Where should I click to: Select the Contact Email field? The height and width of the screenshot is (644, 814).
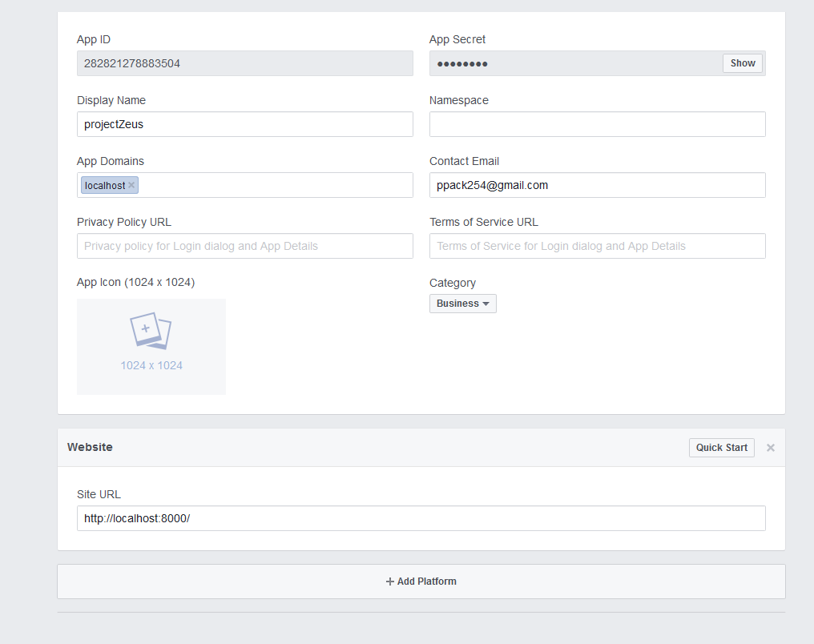pyautogui.click(x=597, y=185)
